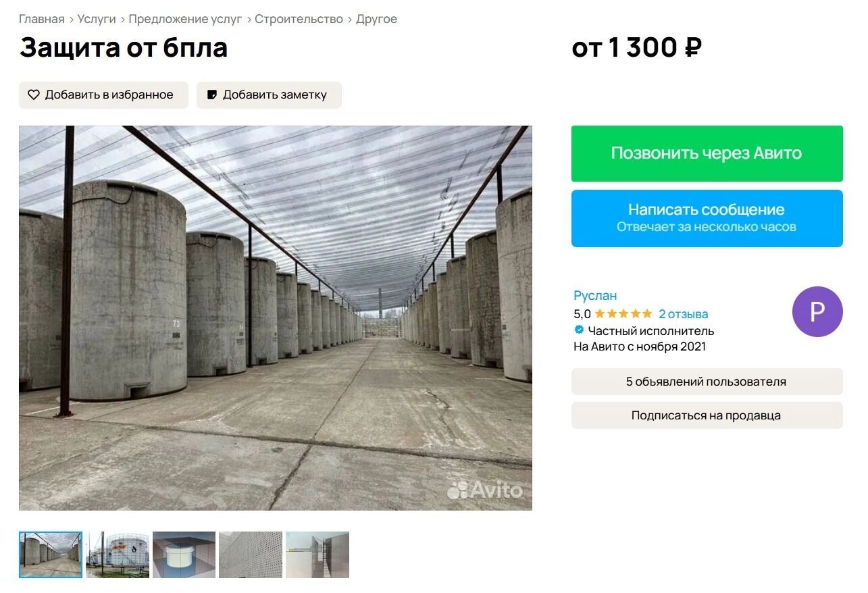Click the purple Р avatar circle
The image size is (868, 593).
coord(817,311)
